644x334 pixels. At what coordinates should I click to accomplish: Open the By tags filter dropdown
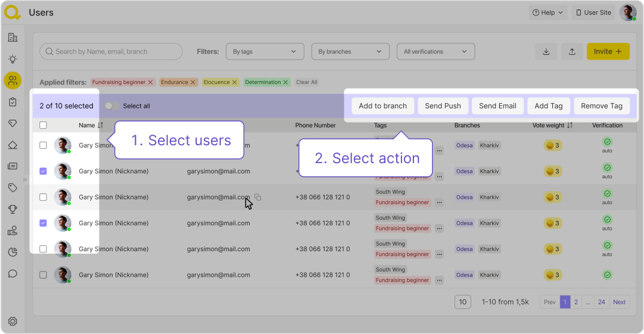point(265,52)
